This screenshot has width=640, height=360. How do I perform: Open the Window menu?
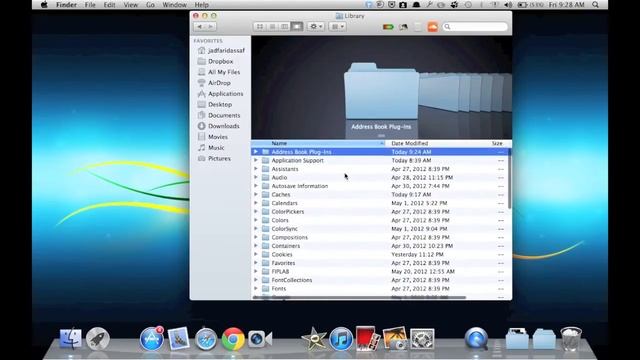click(174, 5)
